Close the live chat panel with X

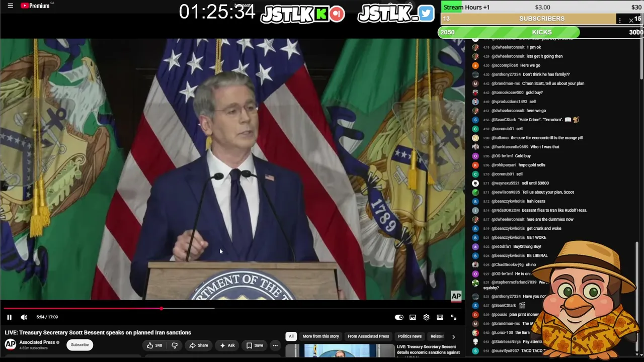631,21
